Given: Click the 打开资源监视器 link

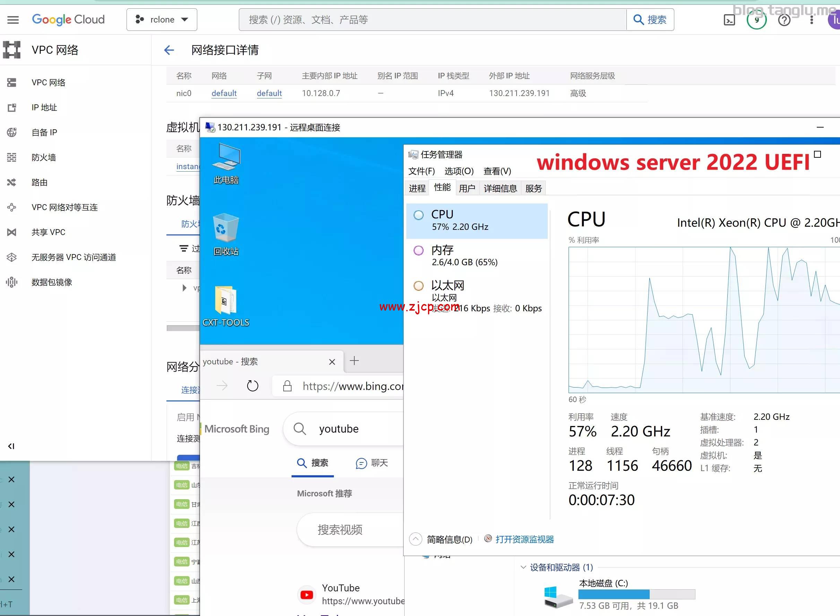Looking at the screenshot, I should pyautogui.click(x=525, y=539).
